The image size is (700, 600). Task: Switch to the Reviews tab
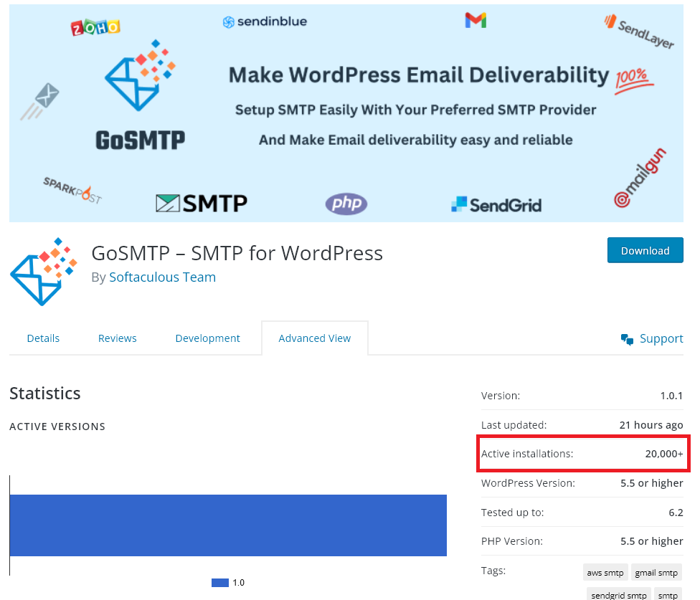(117, 338)
